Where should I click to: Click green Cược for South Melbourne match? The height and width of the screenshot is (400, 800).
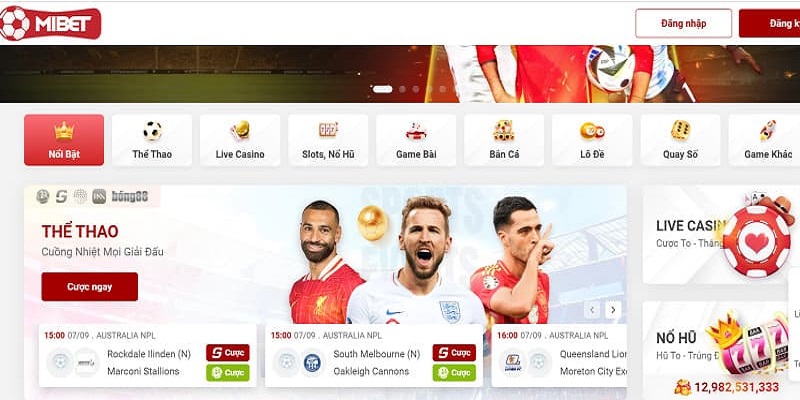pos(454,372)
